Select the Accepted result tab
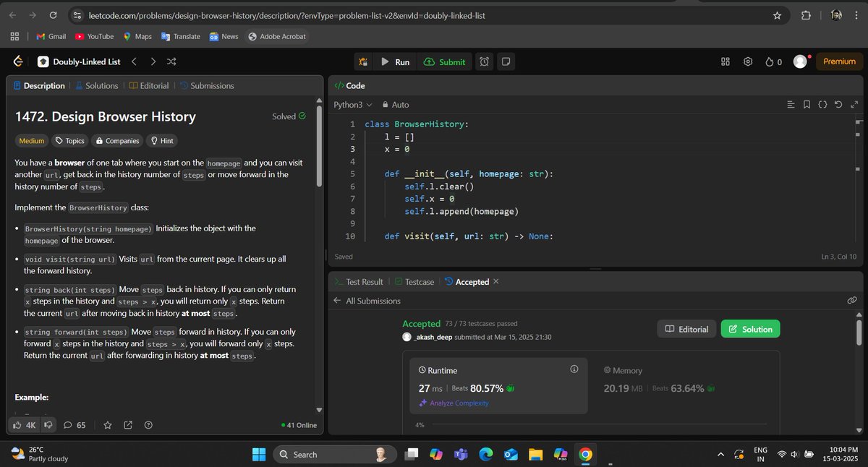The width and height of the screenshot is (868, 467). 467,282
